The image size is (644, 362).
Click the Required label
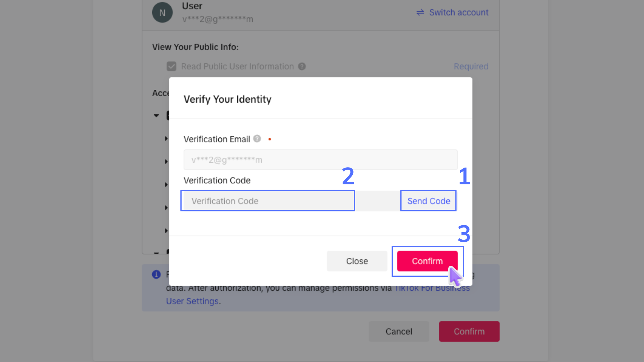tap(471, 66)
